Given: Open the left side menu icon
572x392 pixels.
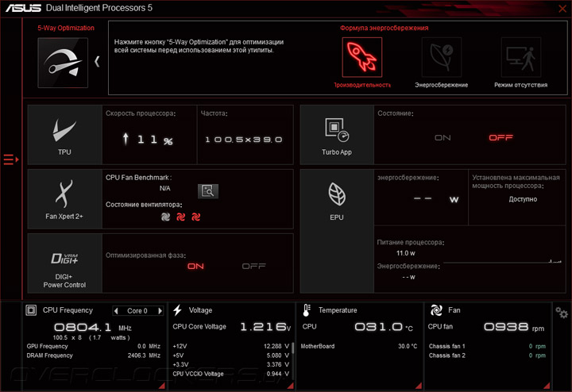Looking at the screenshot, I should click(x=11, y=159).
